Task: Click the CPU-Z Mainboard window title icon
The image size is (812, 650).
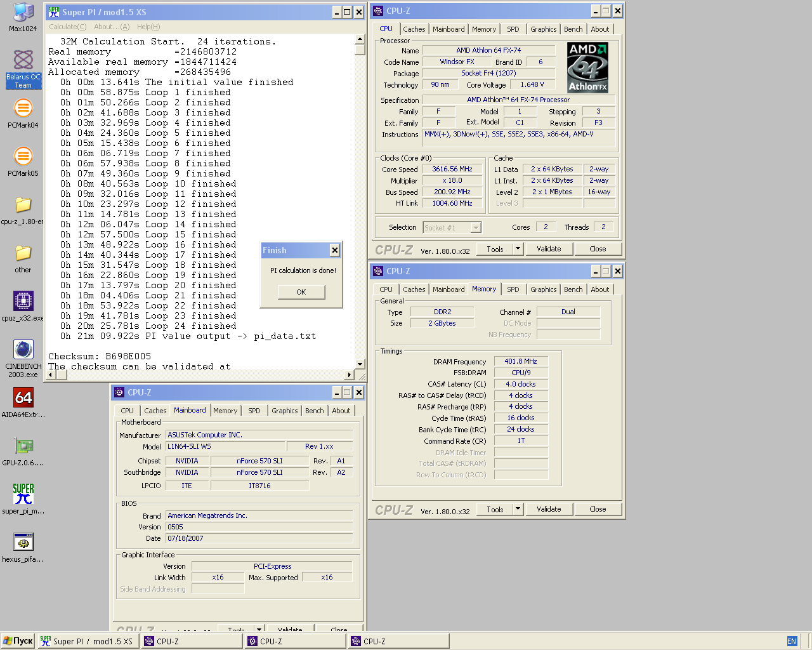Action: pos(119,392)
